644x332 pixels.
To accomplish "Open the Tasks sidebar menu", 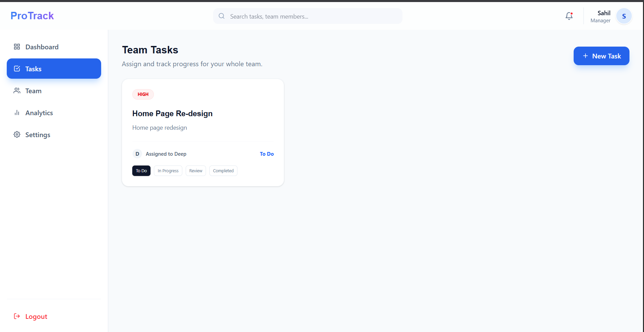I will pyautogui.click(x=54, y=69).
